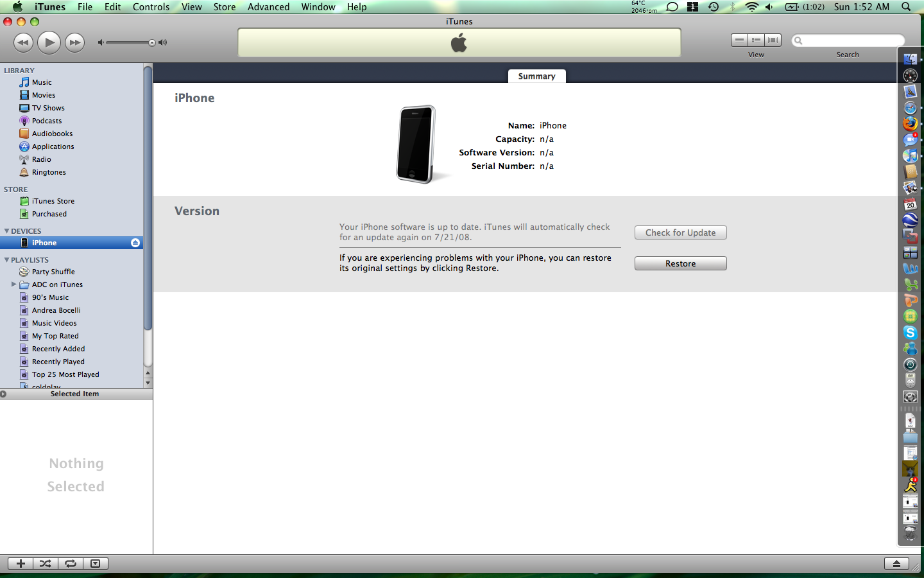Open the Wi-Fi status menu

pos(751,7)
